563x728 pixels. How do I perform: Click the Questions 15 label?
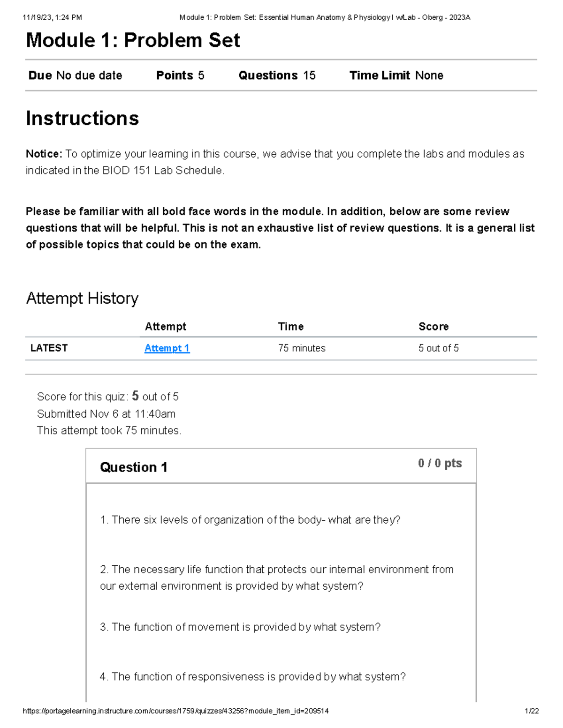point(277,75)
